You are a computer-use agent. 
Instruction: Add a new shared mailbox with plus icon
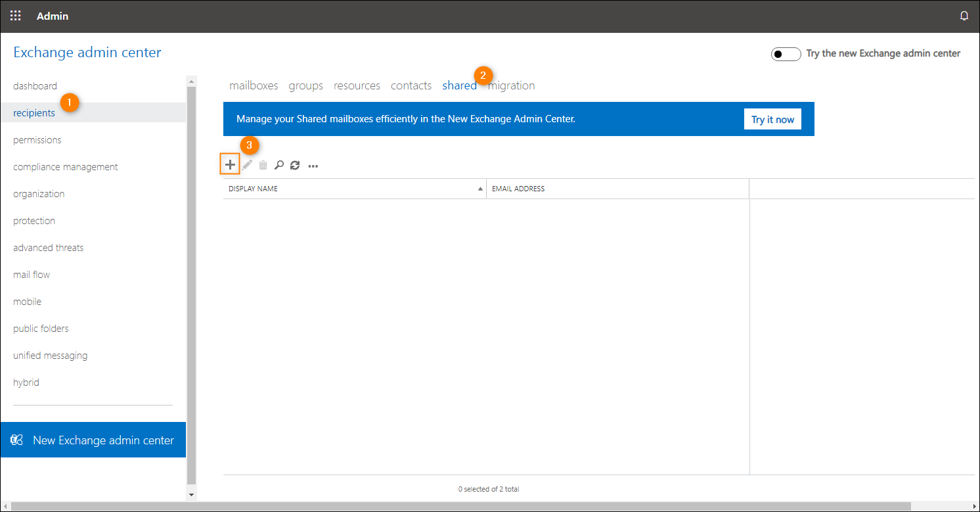tap(230, 165)
